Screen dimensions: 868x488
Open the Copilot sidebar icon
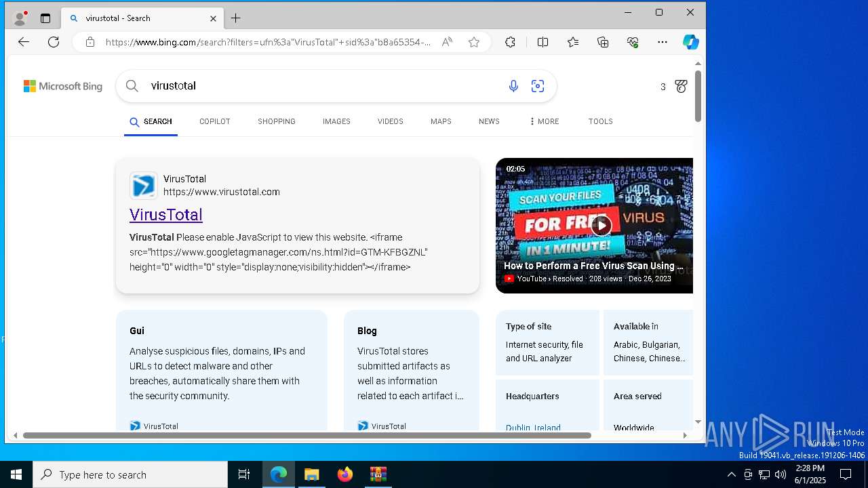pos(691,42)
